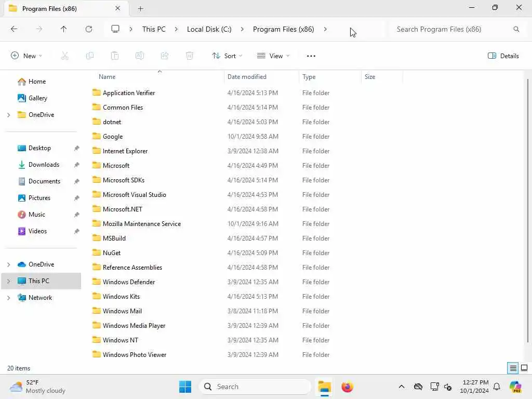
Task: Select the Common Files folder
Action: coord(123,107)
